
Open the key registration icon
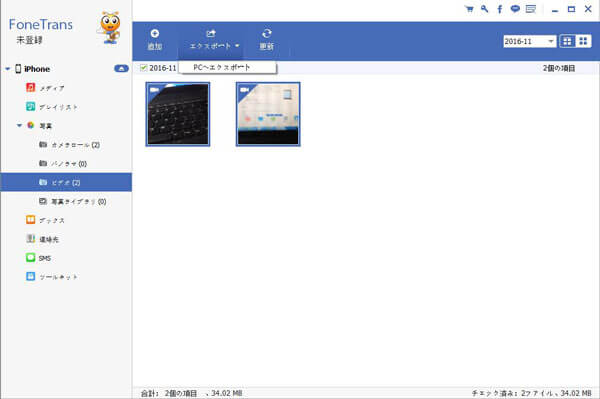pyautogui.click(x=484, y=9)
